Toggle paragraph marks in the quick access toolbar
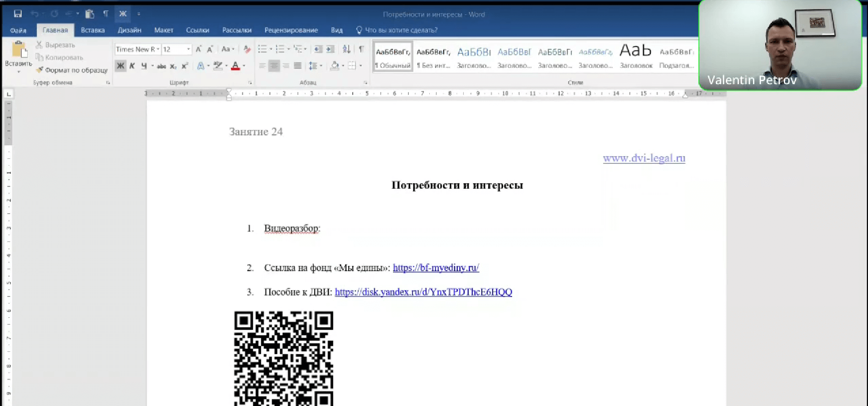The image size is (868, 406). (x=106, y=14)
